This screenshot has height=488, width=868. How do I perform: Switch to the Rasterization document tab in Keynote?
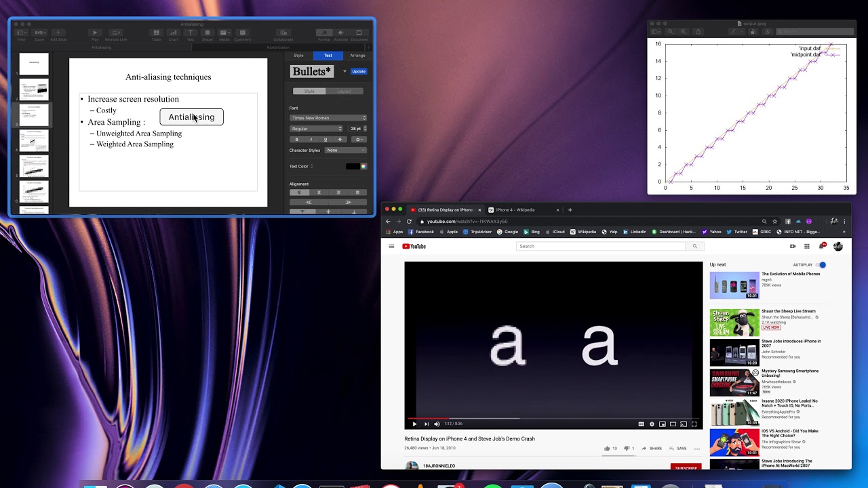click(x=278, y=47)
